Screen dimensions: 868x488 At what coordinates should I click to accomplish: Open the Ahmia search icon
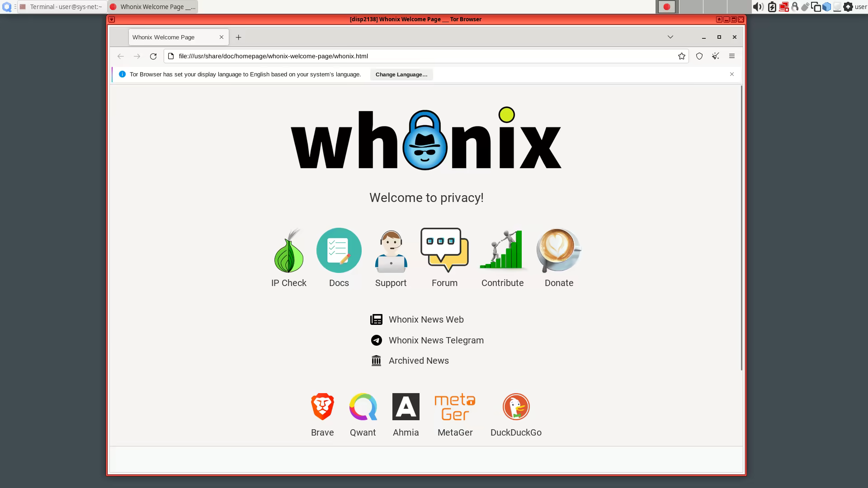point(406,407)
